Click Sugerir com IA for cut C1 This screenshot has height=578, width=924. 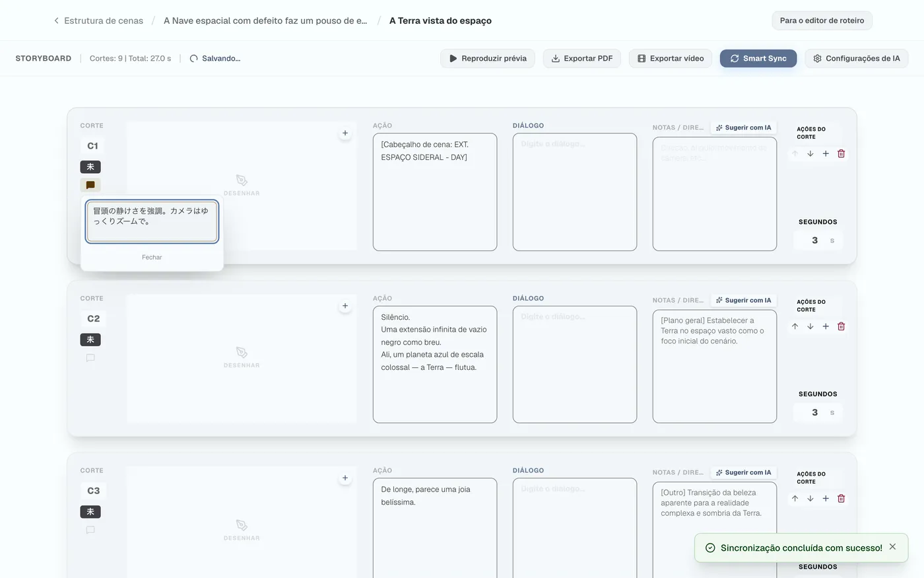tap(743, 127)
